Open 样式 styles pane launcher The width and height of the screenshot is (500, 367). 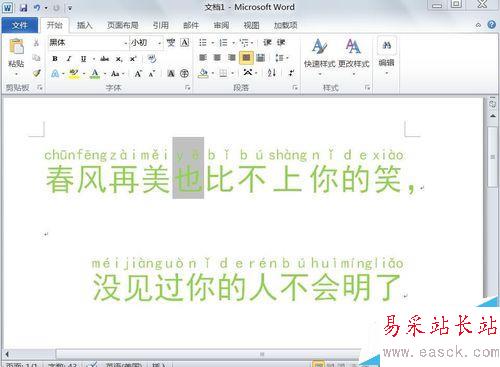click(367, 87)
